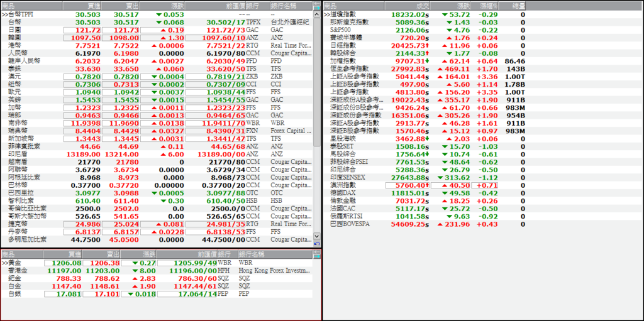Viewport: 644px width, 321px height.
Task: Click the 銀行名稱 header in forex panel
Action: pyautogui.click(x=291, y=6)
